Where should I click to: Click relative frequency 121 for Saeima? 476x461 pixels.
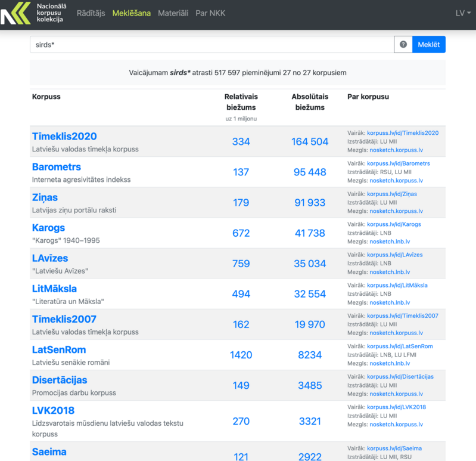241,457
